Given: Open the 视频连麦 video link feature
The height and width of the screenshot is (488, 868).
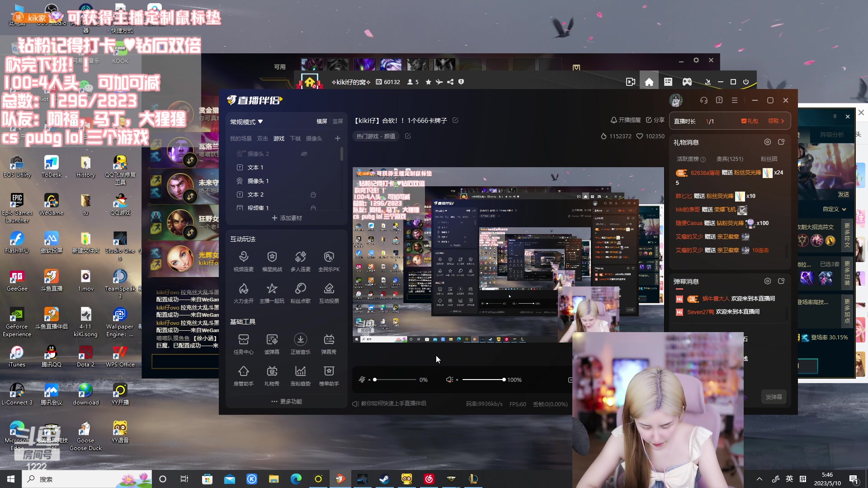Looking at the screenshot, I should (x=244, y=262).
